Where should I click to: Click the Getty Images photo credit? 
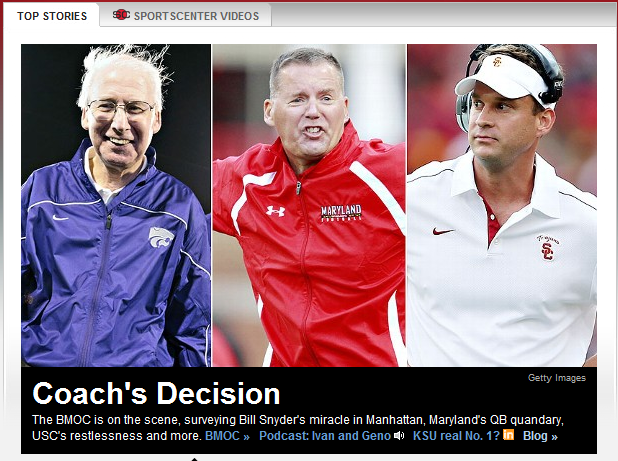pyautogui.click(x=557, y=378)
